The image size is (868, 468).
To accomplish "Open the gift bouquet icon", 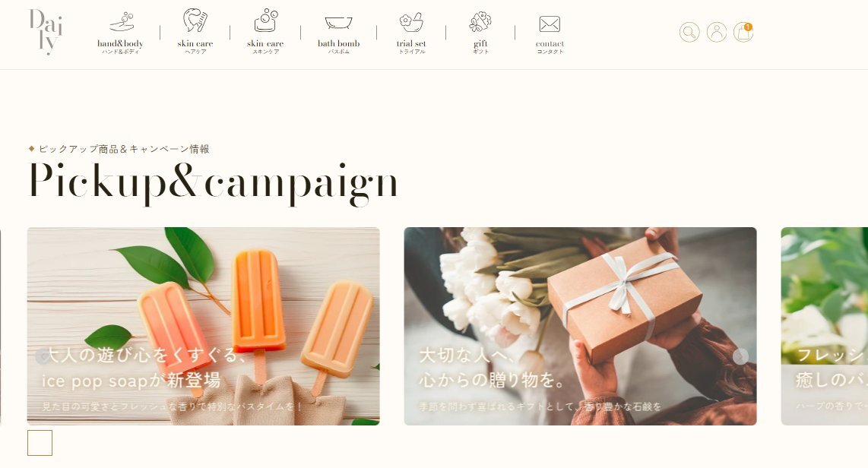I will [x=480, y=21].
